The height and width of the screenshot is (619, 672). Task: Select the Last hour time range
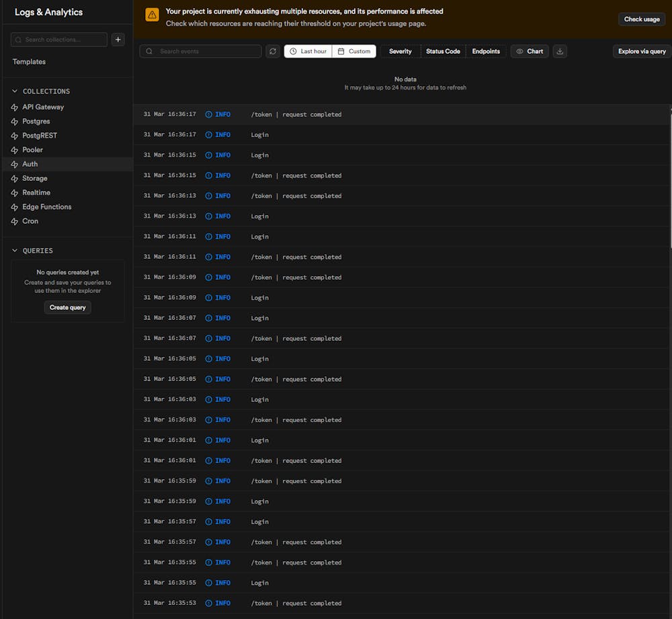(308, 51)
